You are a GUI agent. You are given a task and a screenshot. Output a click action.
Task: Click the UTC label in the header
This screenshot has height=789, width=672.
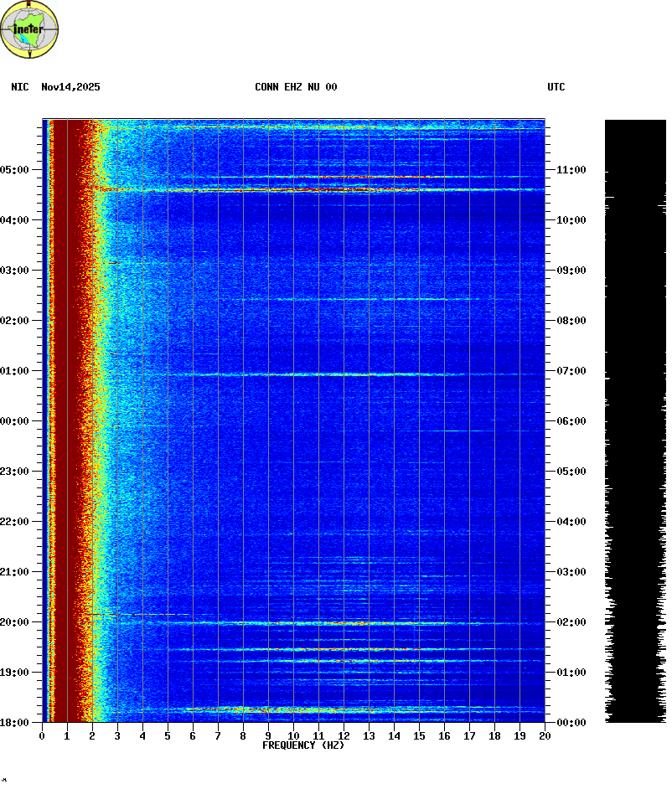(556, 87)
